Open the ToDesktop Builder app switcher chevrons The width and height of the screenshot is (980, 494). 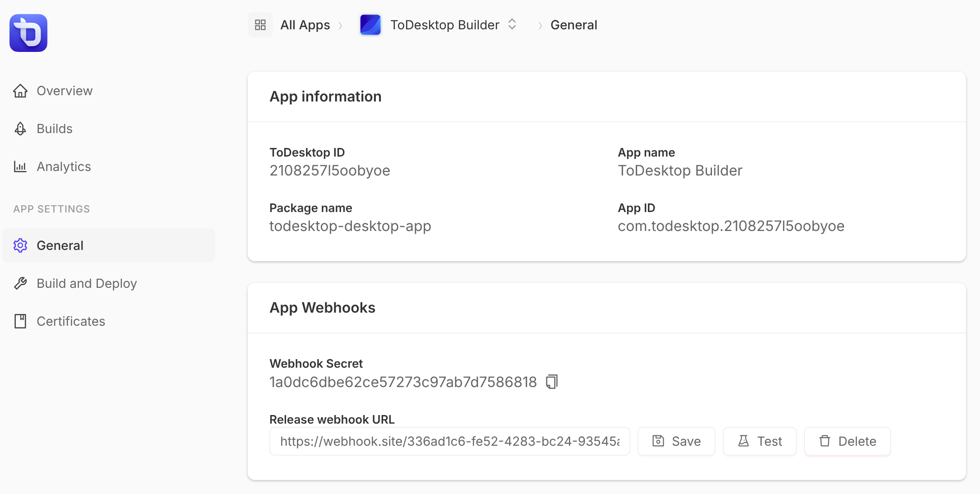[512, 24]
